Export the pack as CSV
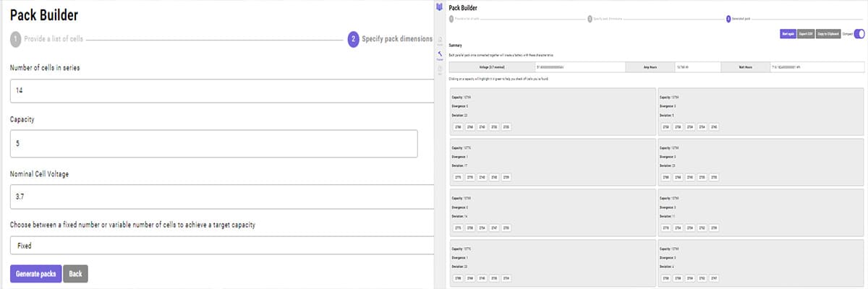This screenshot has width=868, height=289. (805, 34)
